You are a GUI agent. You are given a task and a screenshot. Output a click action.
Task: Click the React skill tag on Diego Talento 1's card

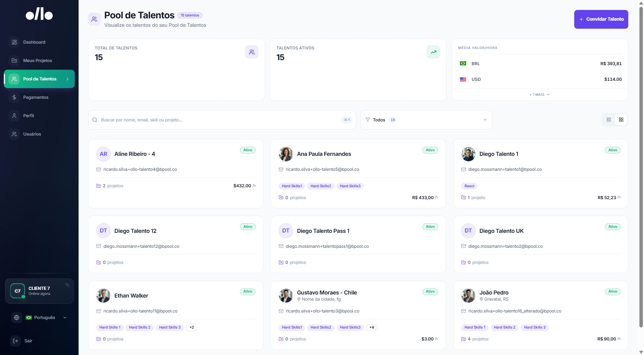(x=469, y=186)
